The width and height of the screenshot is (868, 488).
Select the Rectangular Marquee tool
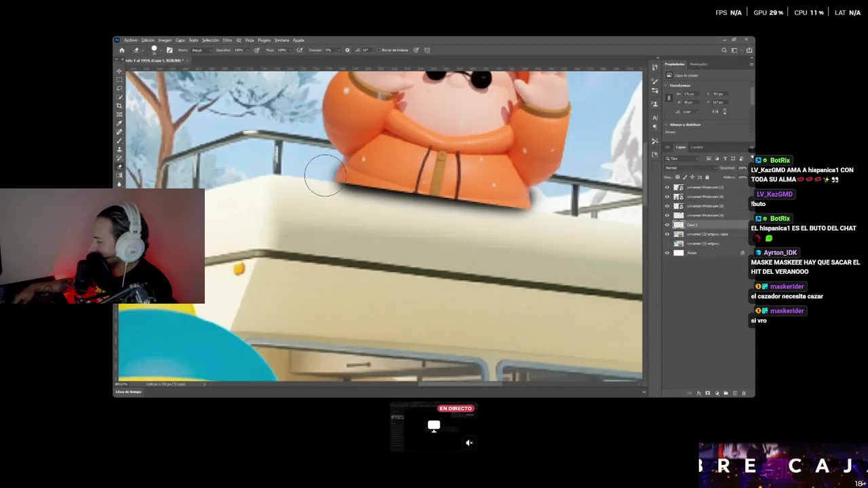point(119,79)
